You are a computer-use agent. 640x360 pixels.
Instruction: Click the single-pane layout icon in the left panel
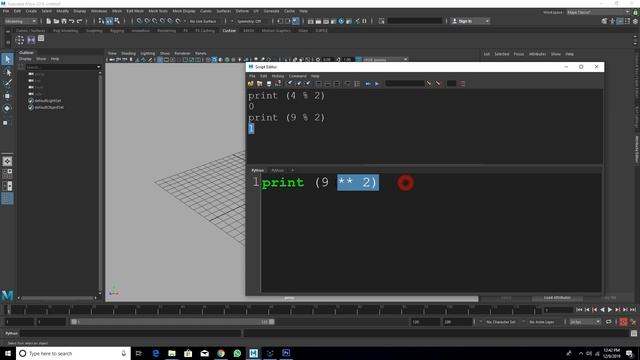coord(7,161)
